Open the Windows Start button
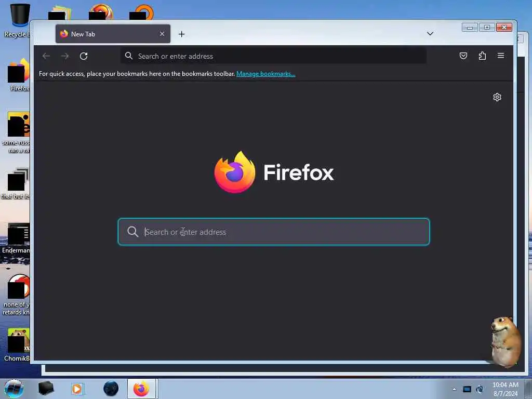Viewport: 532px width, 399px height. [x=14, y=389]
